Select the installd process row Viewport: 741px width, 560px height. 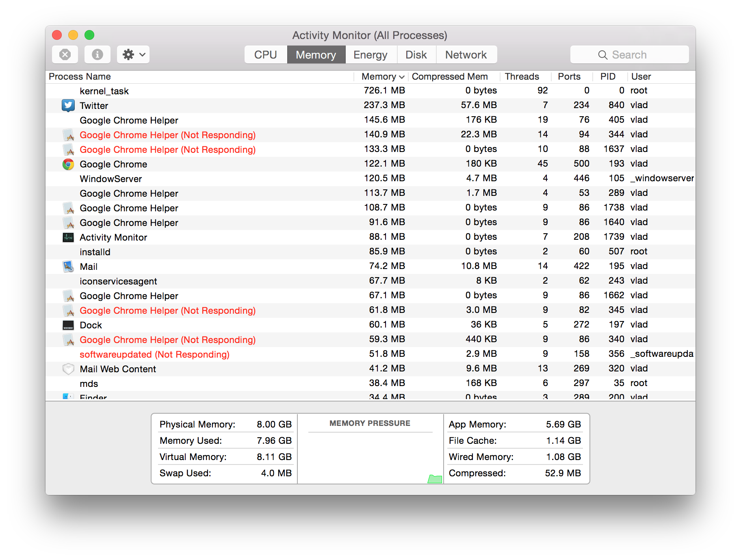pos(370,252)
